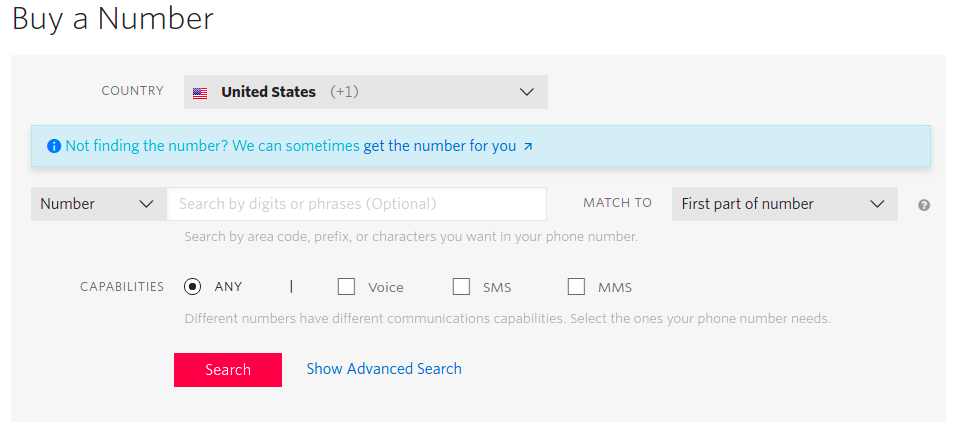959x439 pixels.
Task: Open the Number search type dropdown
Action: (99, 204)
